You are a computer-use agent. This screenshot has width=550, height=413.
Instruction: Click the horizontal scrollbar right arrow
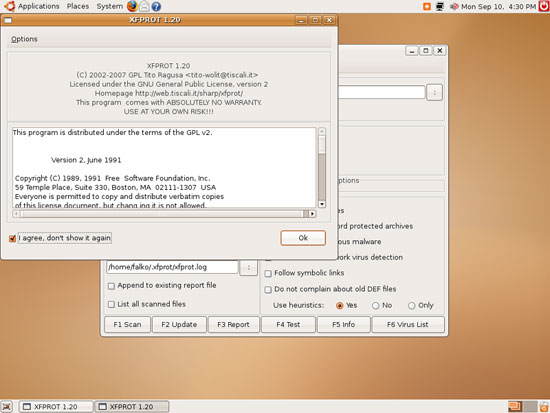point(312,214)
